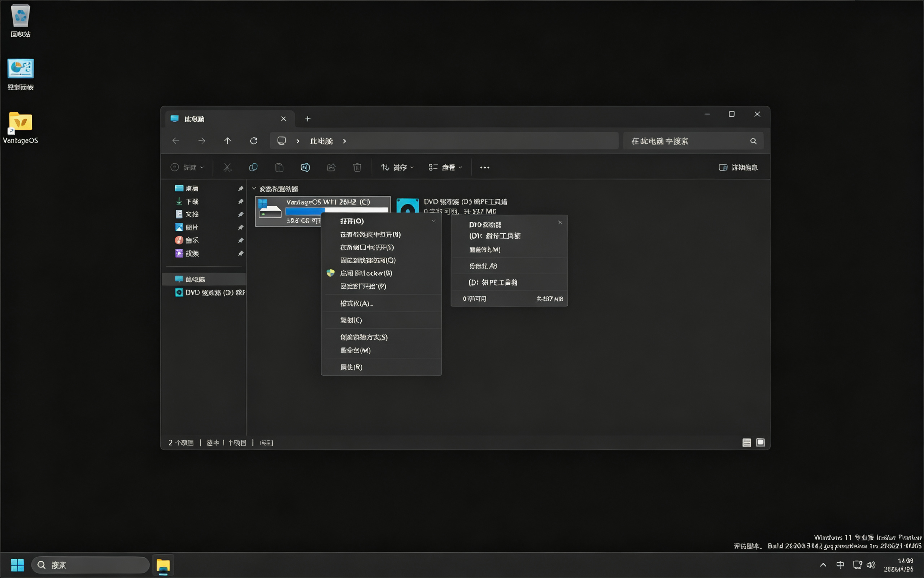
Task: Choose pin to Quick access (Q) entry
Action: (x=381, y=260)
